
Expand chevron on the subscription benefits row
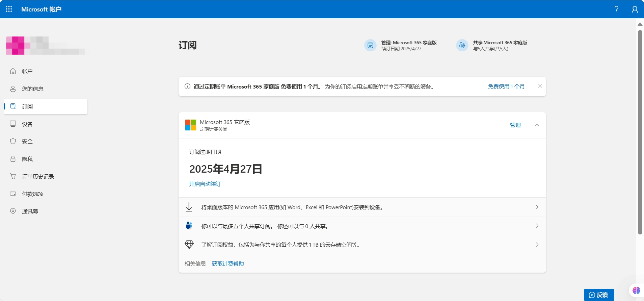point(537,245)
